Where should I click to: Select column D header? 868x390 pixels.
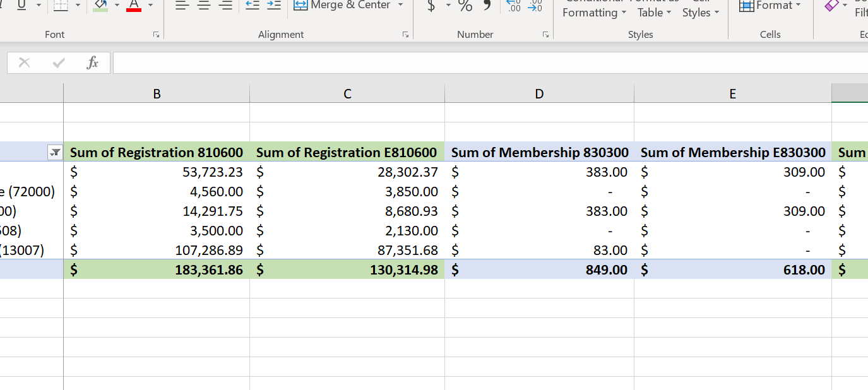pos(538,93)
